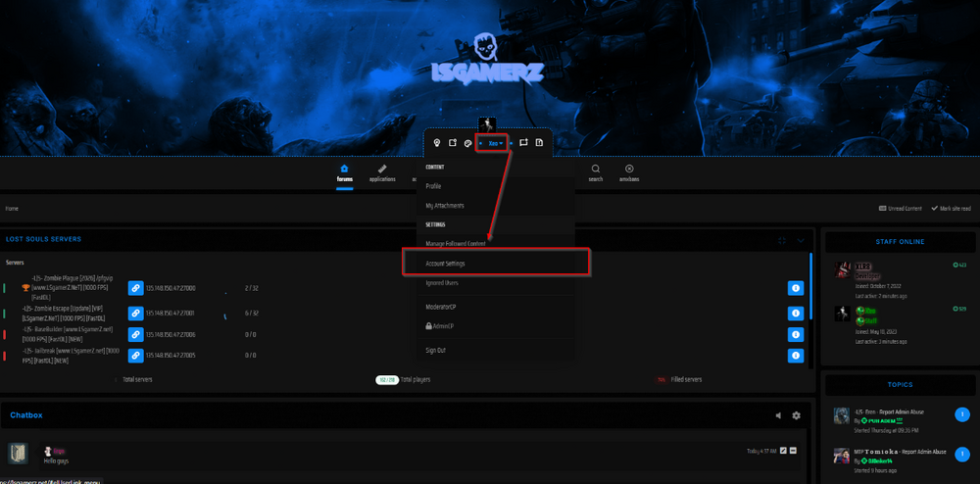Click link button for Zombie Plague server
Screen dimensions: 980x484
[135, 288]
